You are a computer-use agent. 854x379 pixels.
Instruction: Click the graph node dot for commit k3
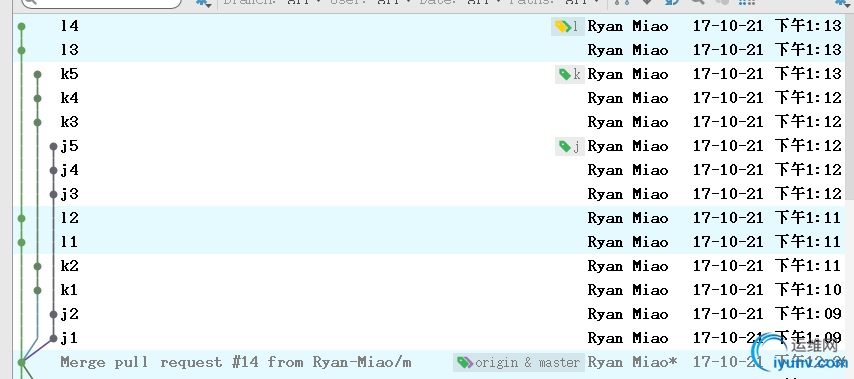(x=38, y=122)
